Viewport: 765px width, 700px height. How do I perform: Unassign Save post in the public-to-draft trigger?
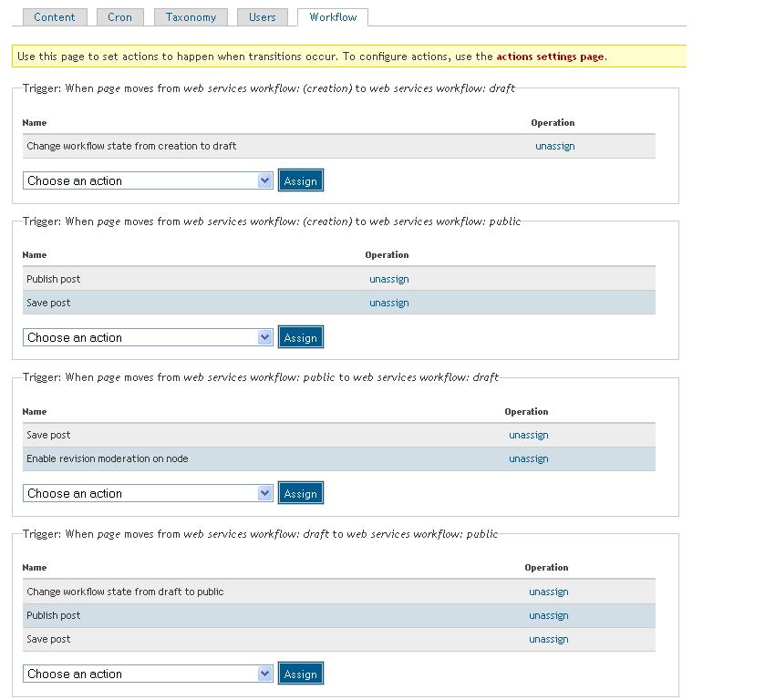[528, 435]
